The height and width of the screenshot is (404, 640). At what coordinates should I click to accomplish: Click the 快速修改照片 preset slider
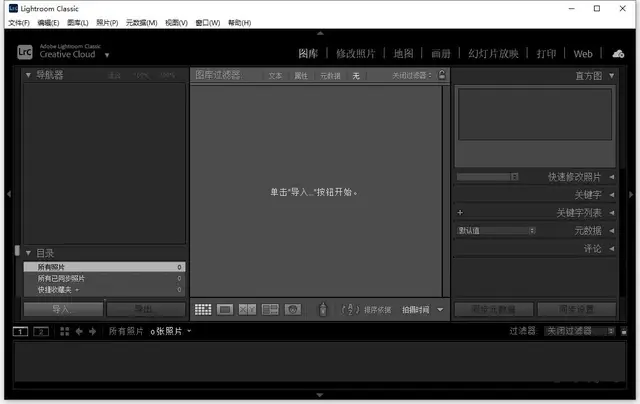487,177
